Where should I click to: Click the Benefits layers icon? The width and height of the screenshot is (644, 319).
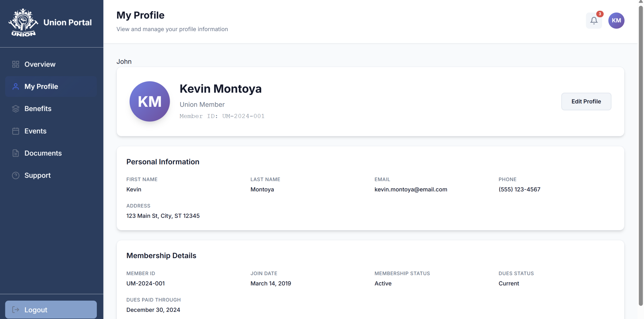pos(15,109)
